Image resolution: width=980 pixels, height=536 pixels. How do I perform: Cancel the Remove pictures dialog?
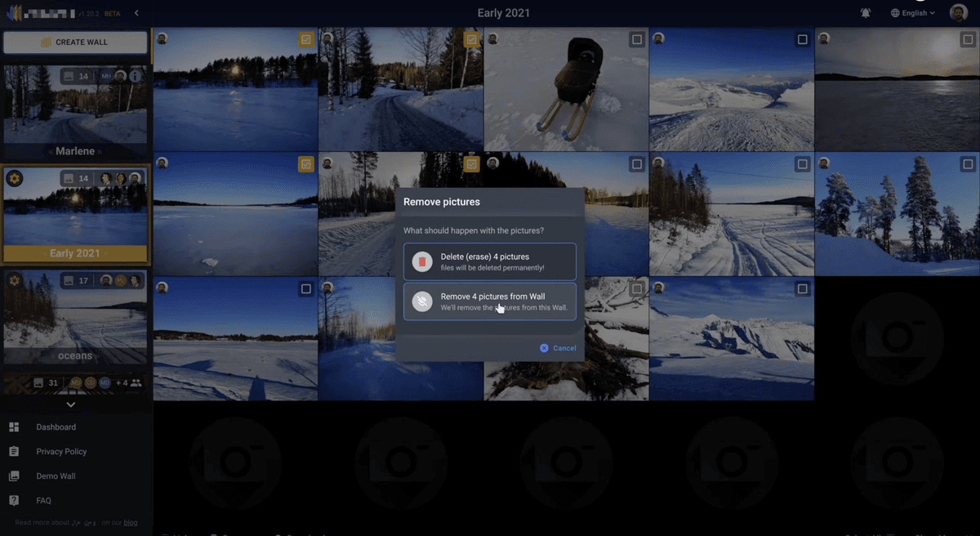coord(559,348)
